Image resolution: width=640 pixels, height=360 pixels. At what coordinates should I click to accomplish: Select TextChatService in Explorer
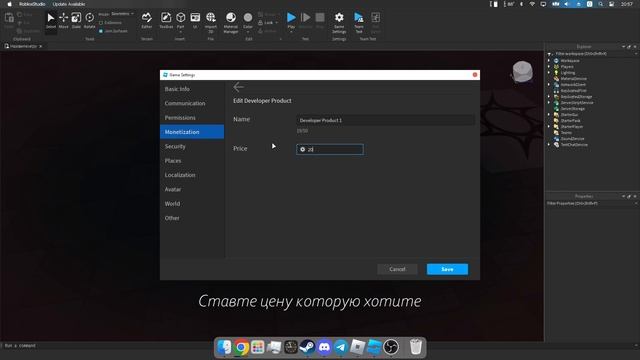click(x=574, y=144)
